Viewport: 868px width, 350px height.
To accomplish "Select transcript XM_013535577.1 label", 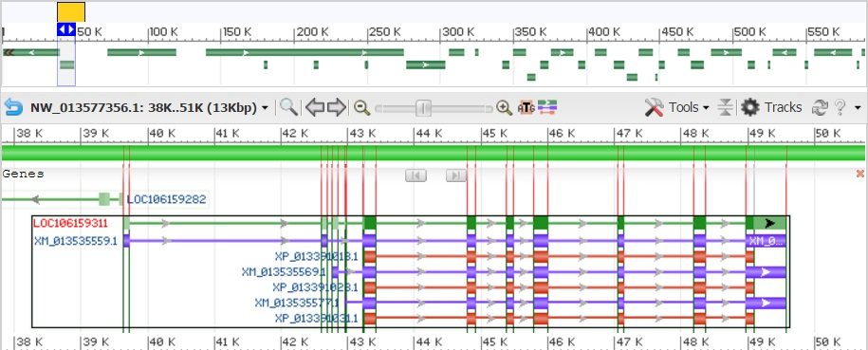I will coord(297,303).
